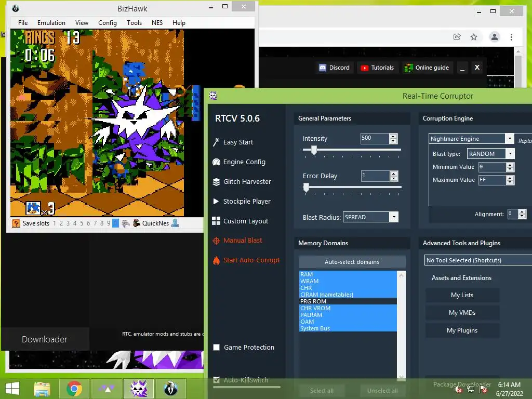Viewport: 532px width, 399px height.
Task: Increase Minimum Value spinner
Action: 510,165
